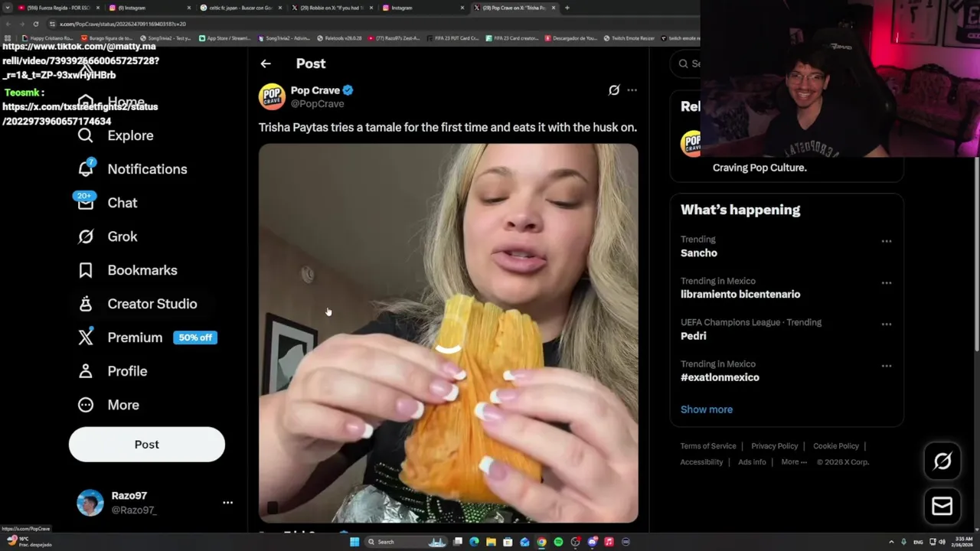
Task: Switch to the celtic fc japan tab
Action: coord(239,8)
